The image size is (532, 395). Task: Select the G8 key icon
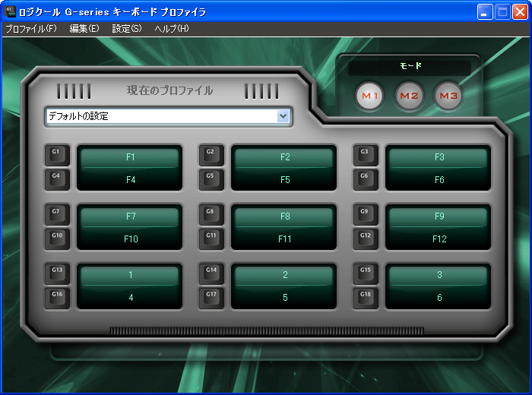pos(211,215)
